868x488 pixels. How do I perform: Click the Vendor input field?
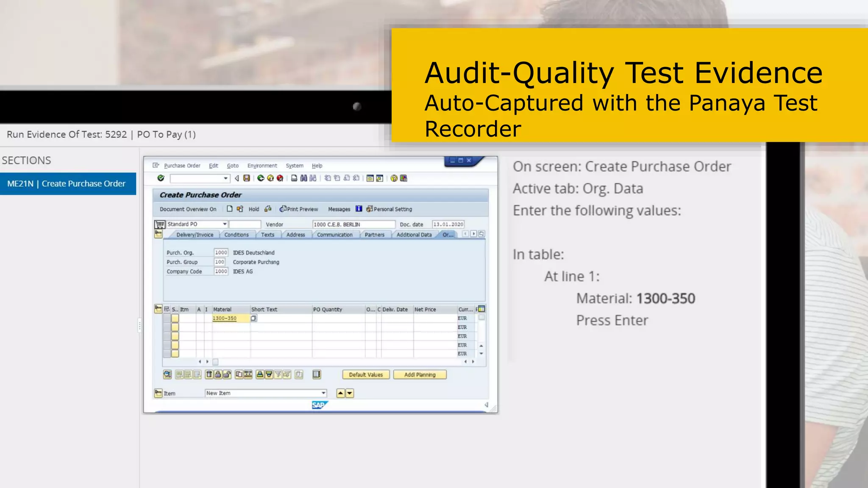point(354,225)
